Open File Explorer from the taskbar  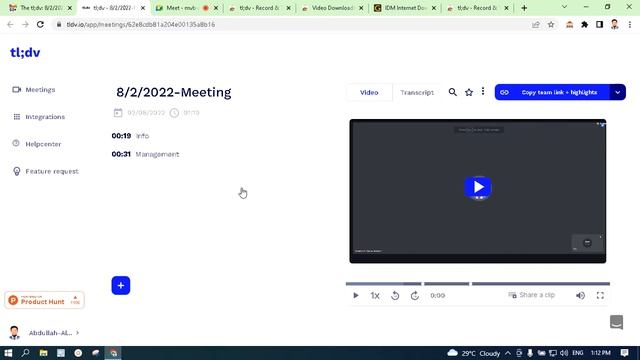tap(43, 353)
